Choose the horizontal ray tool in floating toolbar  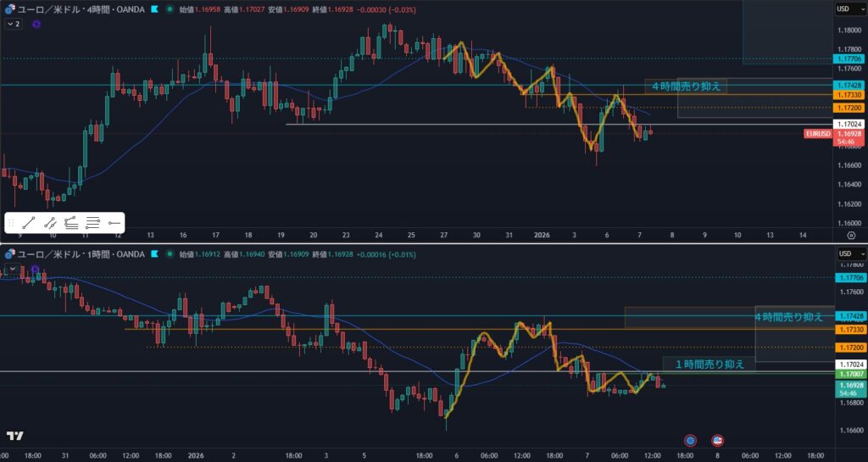[114, 223]
